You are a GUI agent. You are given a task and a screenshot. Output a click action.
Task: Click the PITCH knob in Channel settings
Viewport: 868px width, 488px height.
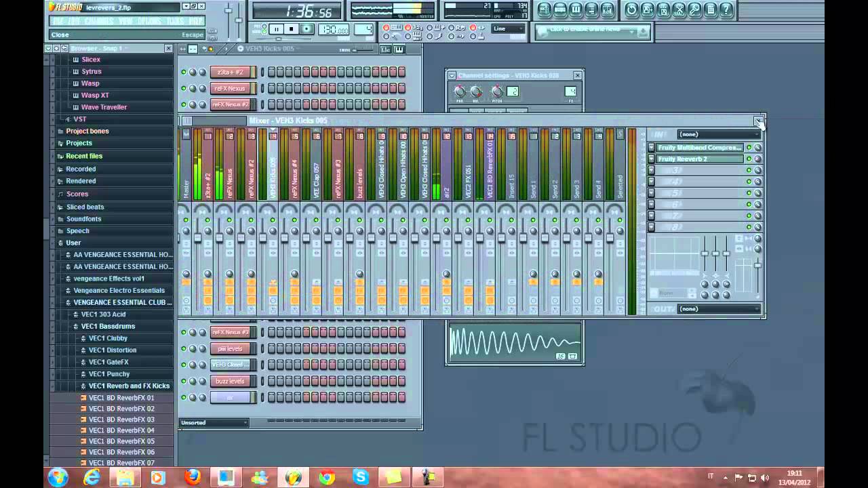[x=498, y=91]
